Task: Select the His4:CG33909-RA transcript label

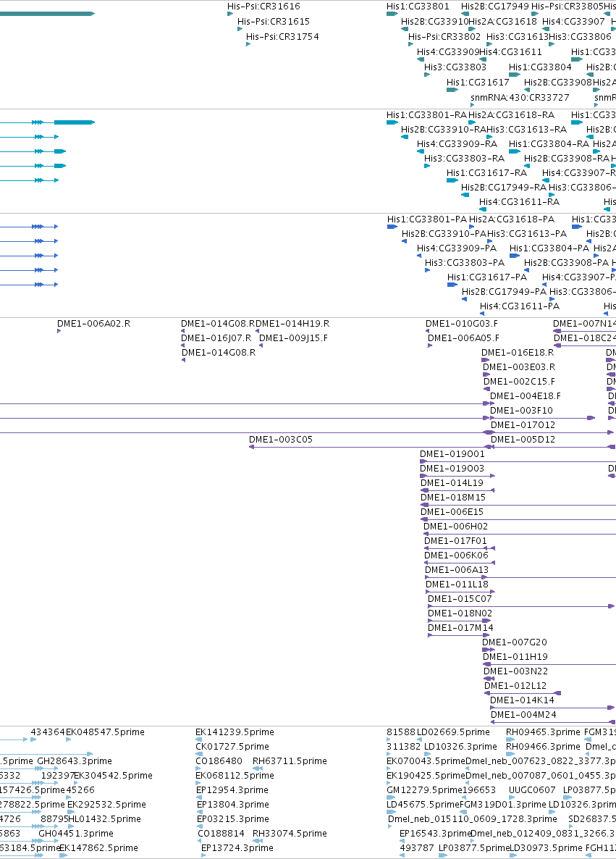Action: click(x=457, y=144)
